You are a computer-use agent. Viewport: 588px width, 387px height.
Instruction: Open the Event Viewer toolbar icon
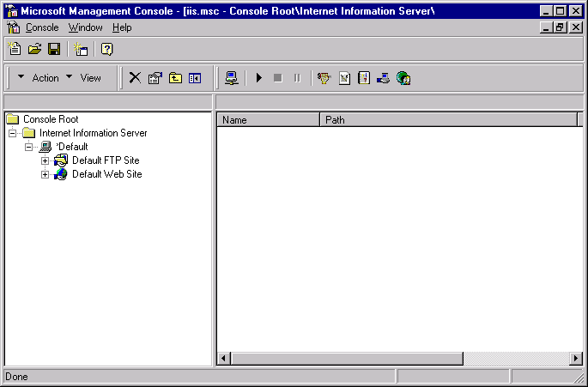[364, 77]
